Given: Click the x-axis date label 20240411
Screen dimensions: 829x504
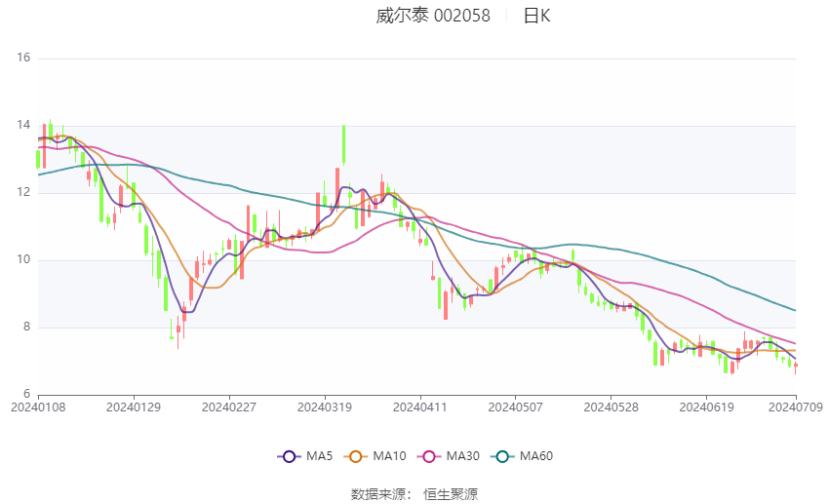Looking at the screenshot, I should tap(420, 407).
